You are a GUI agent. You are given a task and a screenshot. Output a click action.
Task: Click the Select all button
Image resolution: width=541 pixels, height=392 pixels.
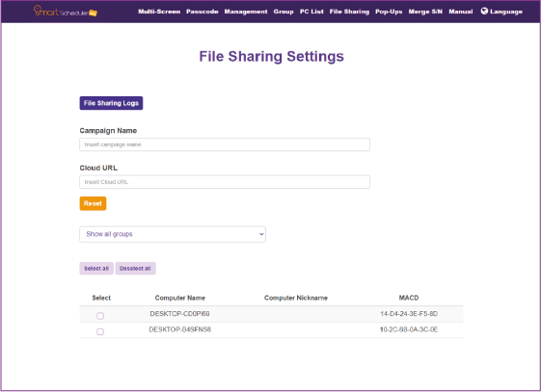tap(96, 269)
